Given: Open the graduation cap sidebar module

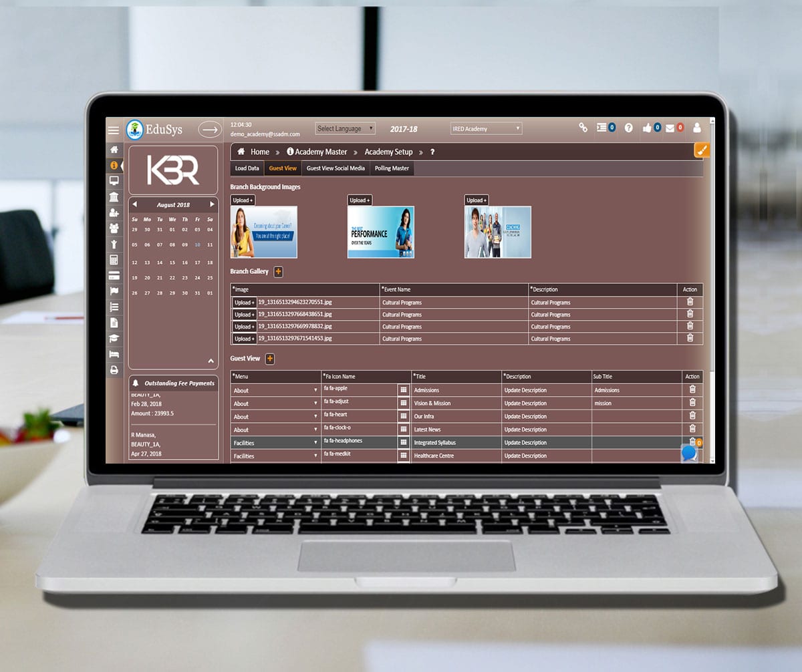Looking at the screenshot, I should [x=114, y=339].
